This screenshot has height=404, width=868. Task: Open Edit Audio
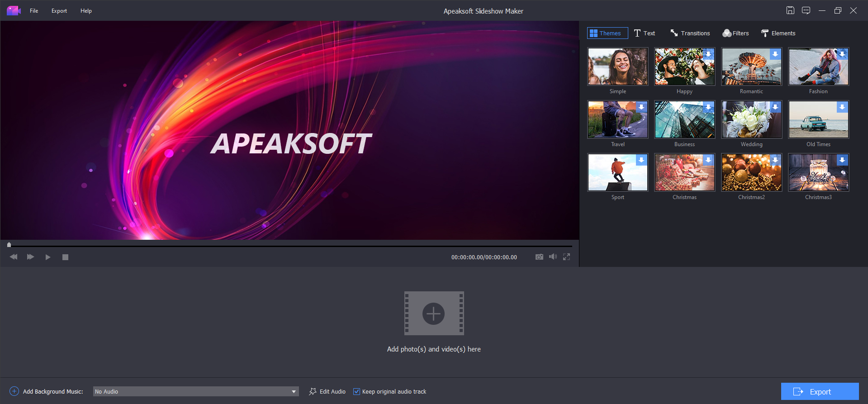pos(327,391)
